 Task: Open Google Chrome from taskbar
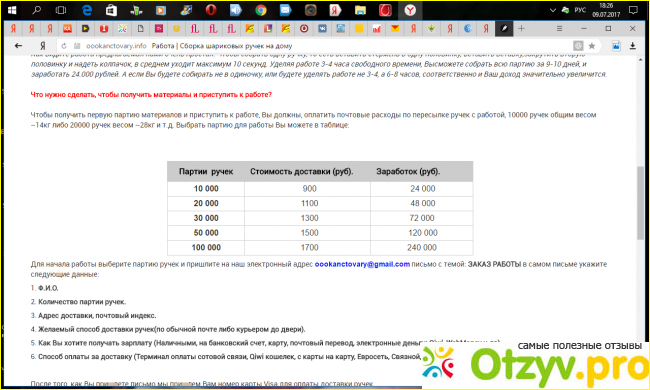point(261,10)
